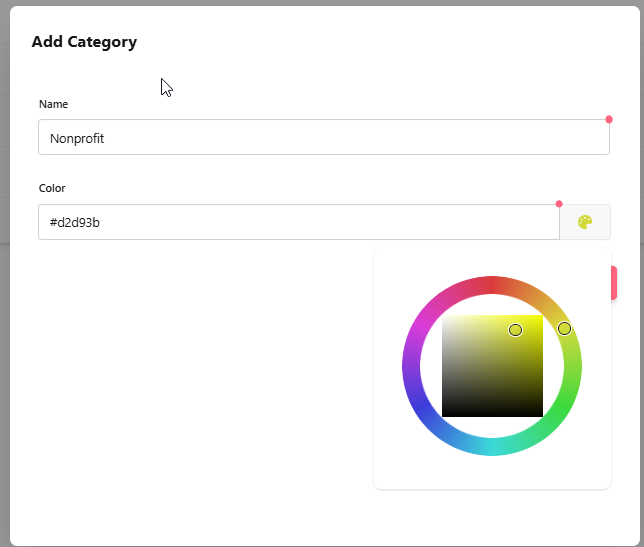Click the Color field label

click(x=52, y=188)
